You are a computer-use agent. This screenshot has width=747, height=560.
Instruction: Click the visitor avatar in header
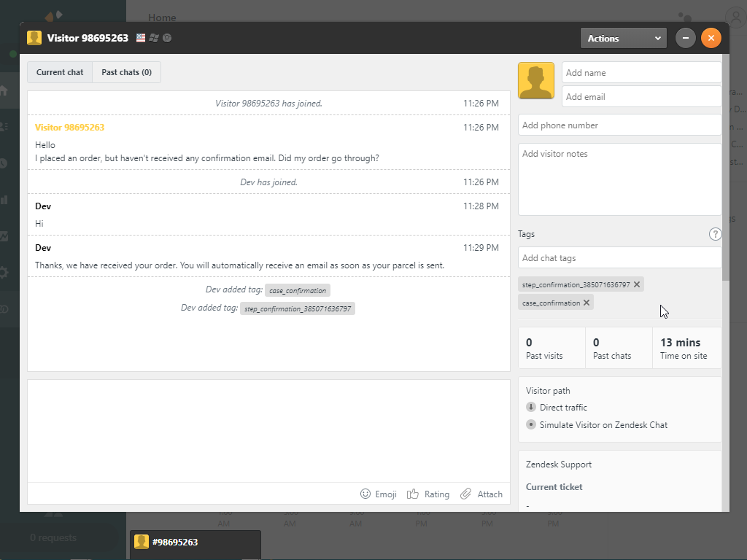point(34,38)
